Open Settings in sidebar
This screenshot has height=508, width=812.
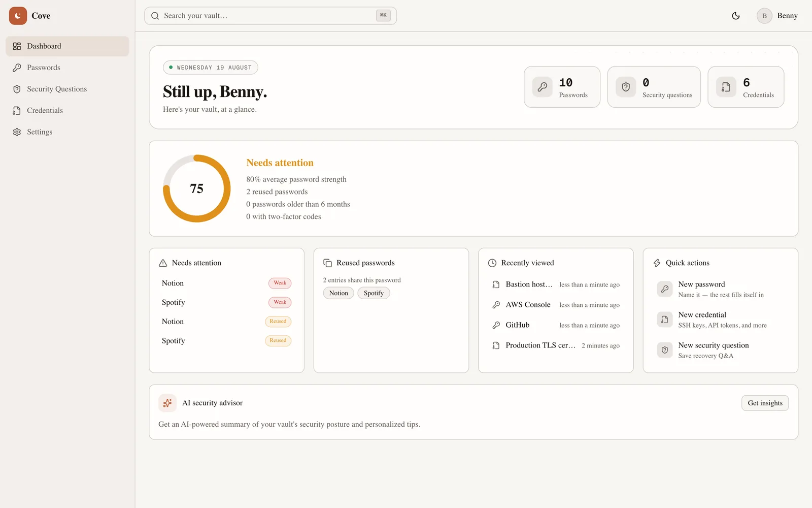tap(67, 132)
